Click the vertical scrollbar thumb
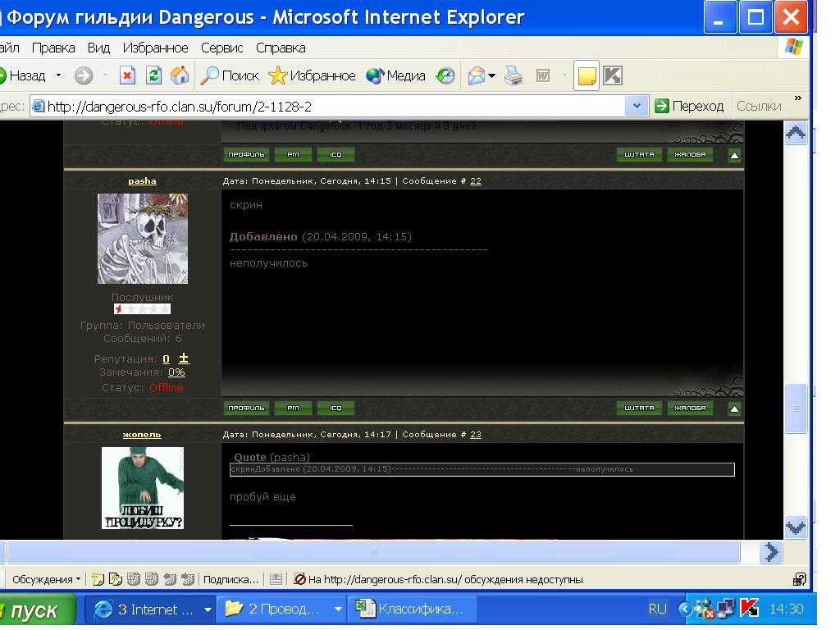This screenshot has height=630, width=840. point(796,408)
